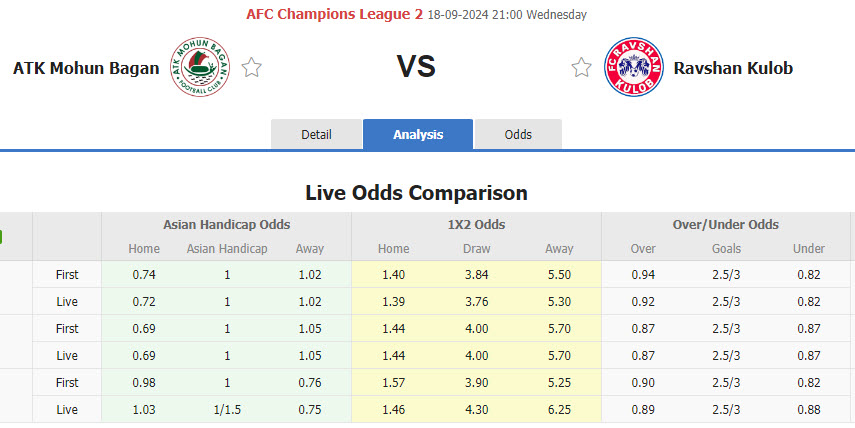
Task: Click the Asian Handicap Odds column header
Action: 226,225
